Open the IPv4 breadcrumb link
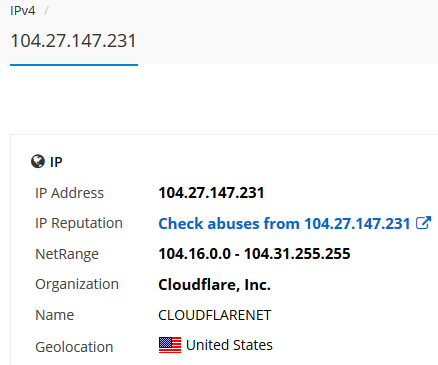Screen dimensions: 438x365 [x=23, y=11]
